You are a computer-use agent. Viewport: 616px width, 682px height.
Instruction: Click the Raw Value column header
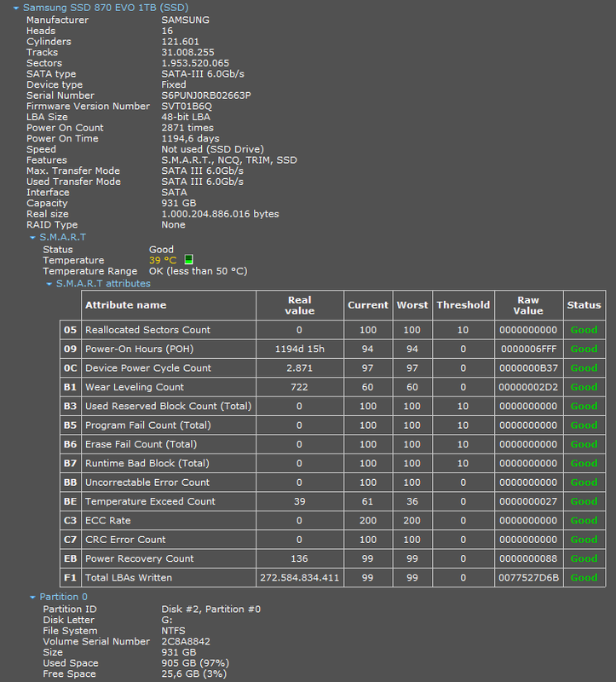(x=528, y=305)
